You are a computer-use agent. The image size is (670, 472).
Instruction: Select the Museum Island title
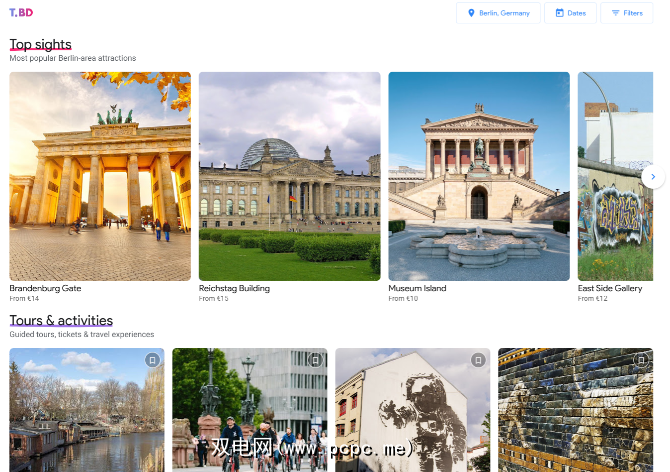click(417, 288)
